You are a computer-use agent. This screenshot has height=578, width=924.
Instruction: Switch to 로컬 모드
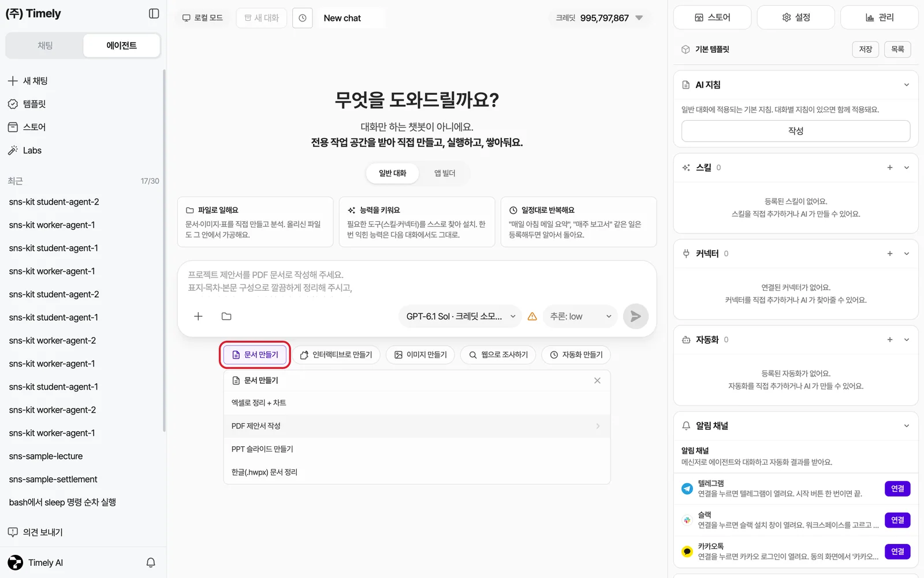click(x=203, y=18)
